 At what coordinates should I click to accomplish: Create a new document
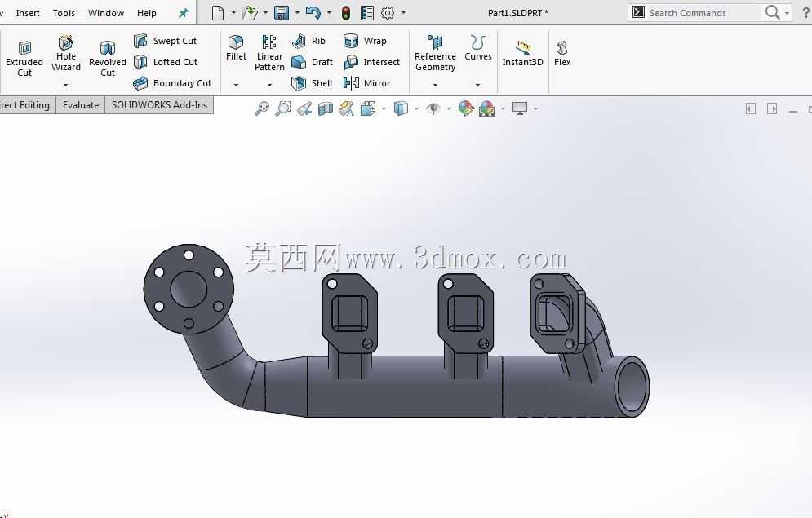coord(218,13)
